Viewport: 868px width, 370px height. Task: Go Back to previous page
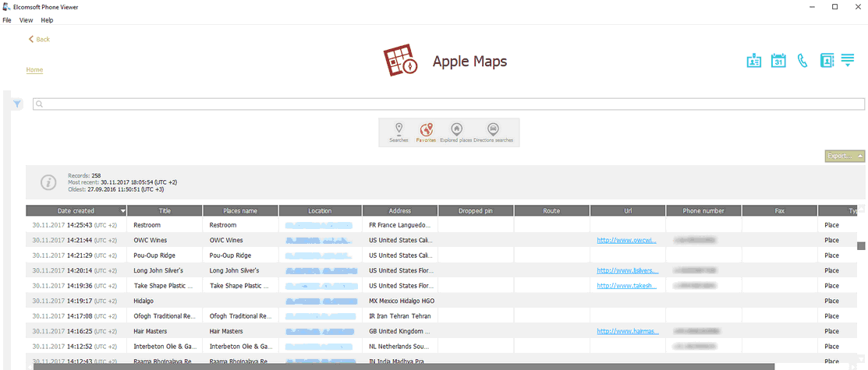click(x=39, y=39)
